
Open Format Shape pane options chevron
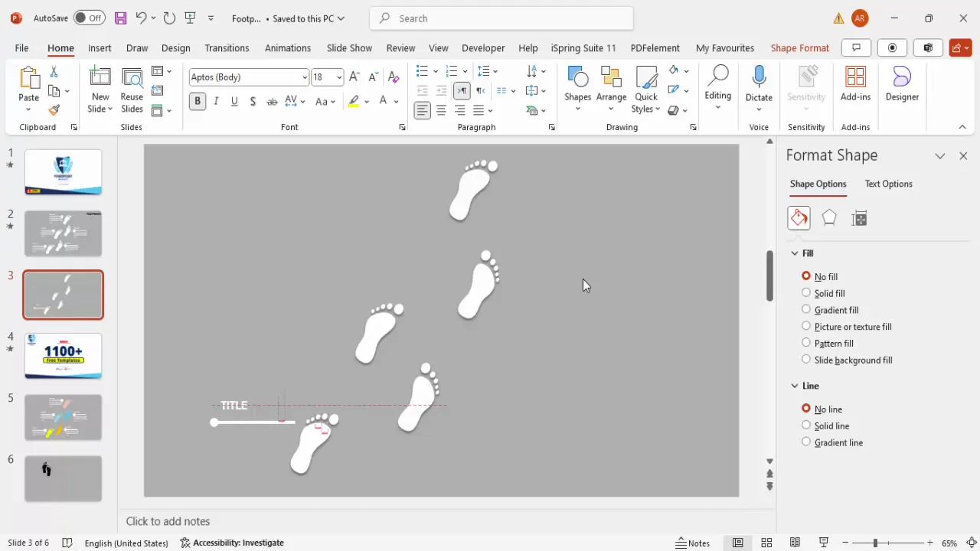pyautogui.click(x=940, y=155)
